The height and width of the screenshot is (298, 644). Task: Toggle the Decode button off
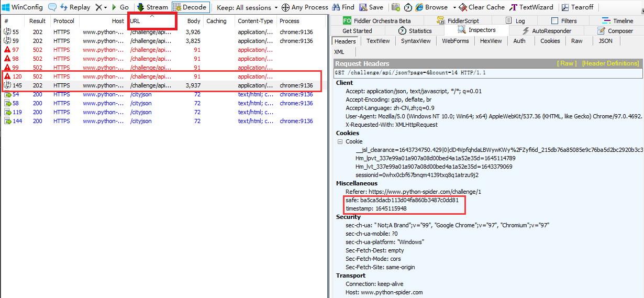(190, 7)
